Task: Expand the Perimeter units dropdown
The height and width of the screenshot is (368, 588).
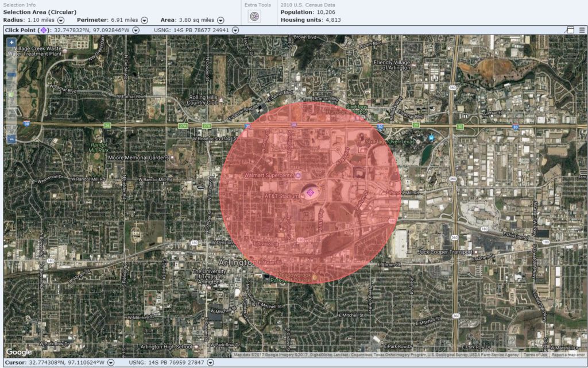Action: coord(144,20)
